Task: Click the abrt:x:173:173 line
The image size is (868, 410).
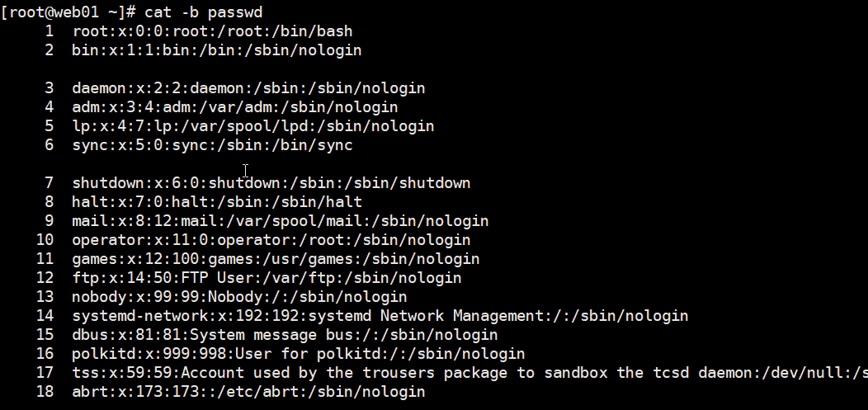Action: click(248, 392)
